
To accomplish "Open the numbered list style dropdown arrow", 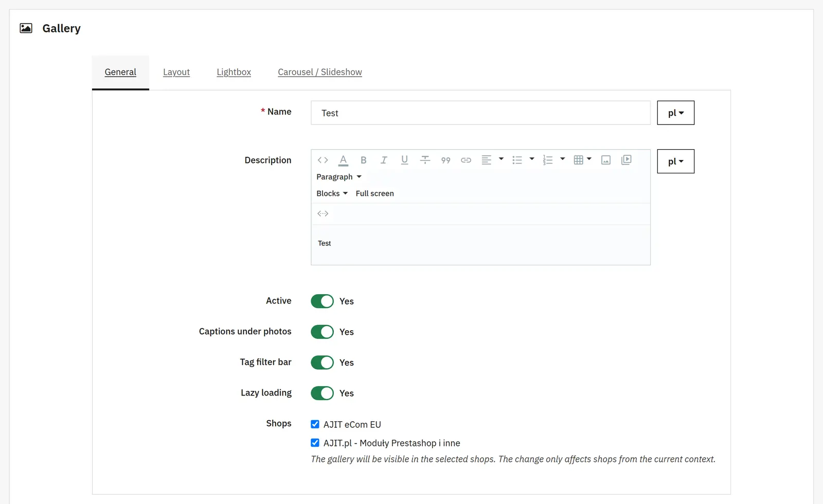I will pyautogui.click(x=563, y=159).
